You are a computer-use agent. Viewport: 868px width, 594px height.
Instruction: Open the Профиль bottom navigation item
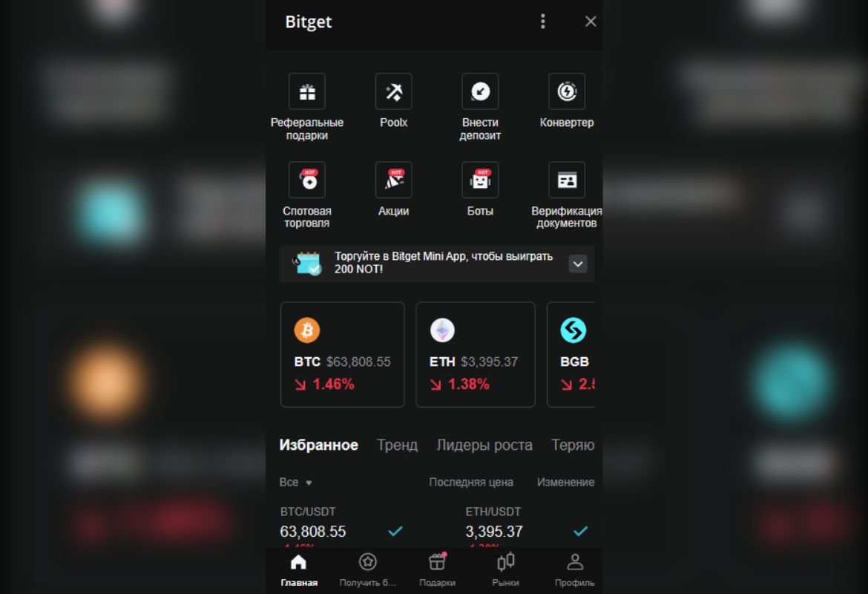coord(575,569)
